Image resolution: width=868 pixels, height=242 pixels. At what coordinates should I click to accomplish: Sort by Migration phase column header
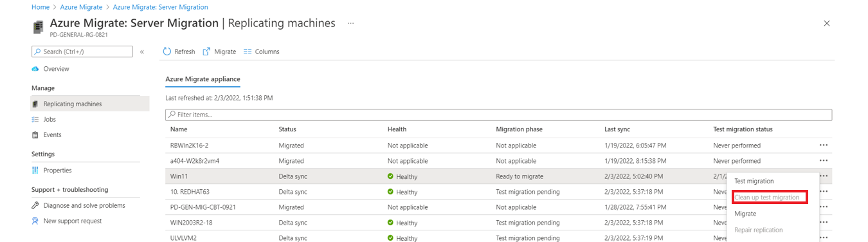(519, 129)
